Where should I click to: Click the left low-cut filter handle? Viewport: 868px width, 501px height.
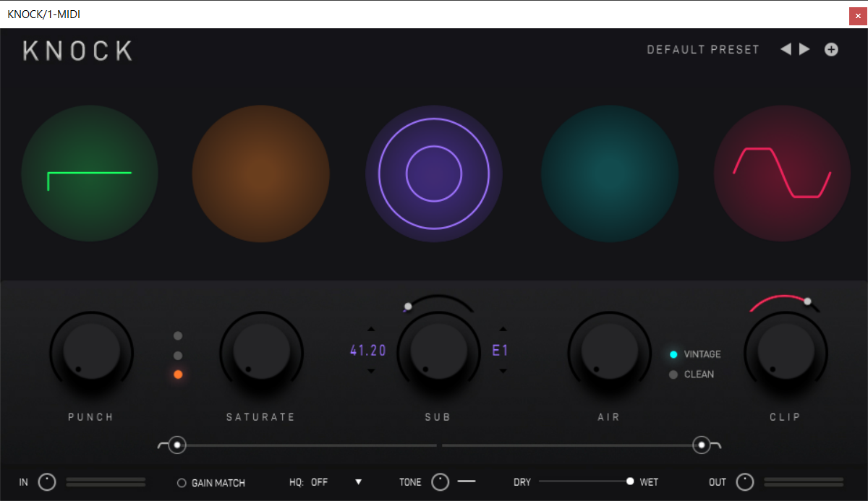[x=176, y=445]
